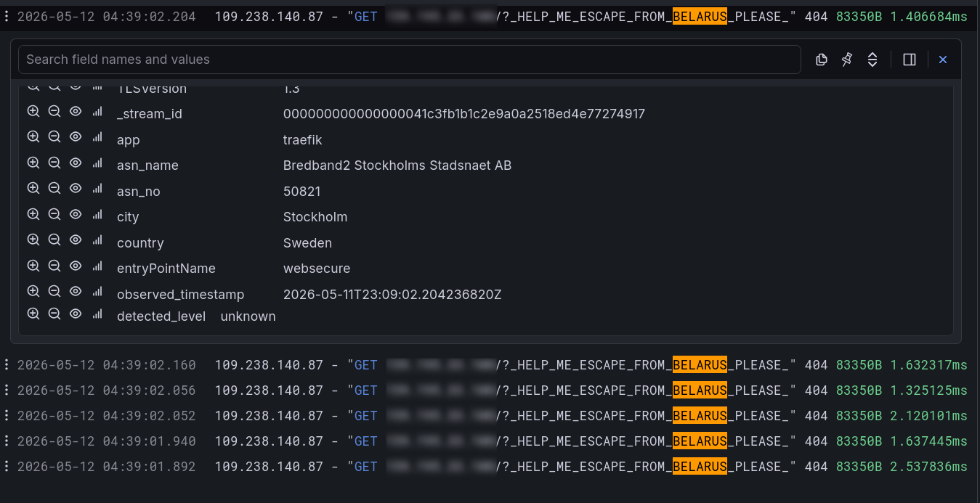Filter for country value Sweden

[x=33, y=240]
